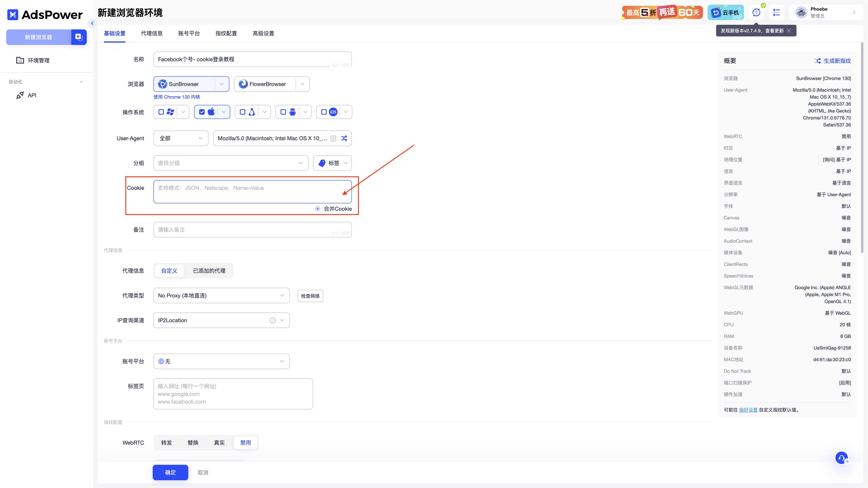Switch to 代理信息 tab
This screenshot has width=868, height=488.
pyautogui.click(x=152, y=33)
